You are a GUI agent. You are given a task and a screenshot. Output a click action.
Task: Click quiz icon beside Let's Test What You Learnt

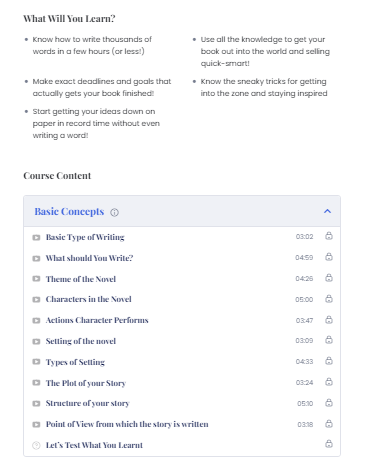coord(36,446)
